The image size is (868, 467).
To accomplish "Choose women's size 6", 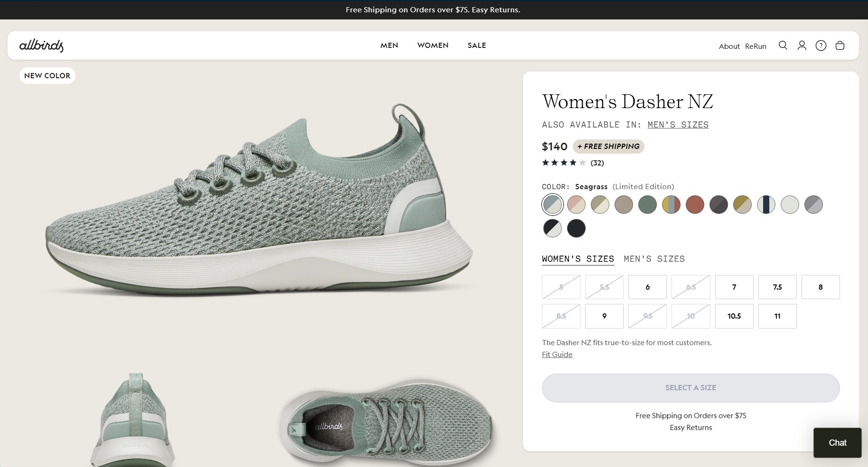I will click(647, 287).
